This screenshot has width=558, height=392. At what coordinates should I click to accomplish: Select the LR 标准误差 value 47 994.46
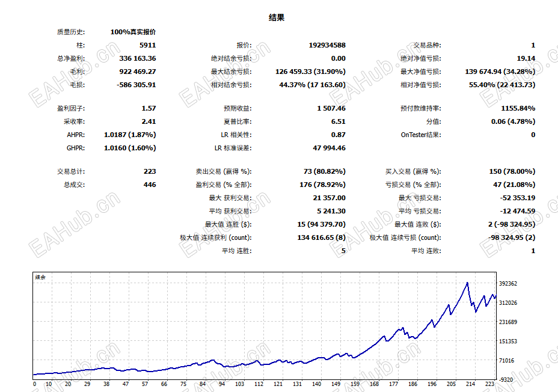coord(329,148)
